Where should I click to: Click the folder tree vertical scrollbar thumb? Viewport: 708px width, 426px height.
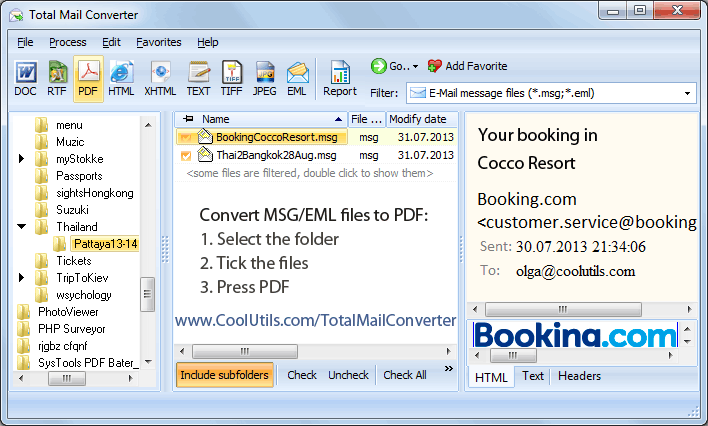coord(147,294)
